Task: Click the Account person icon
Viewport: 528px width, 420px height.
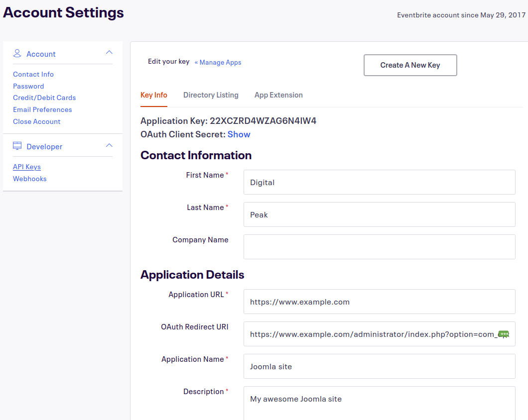Action: click(x=17, y=53)
